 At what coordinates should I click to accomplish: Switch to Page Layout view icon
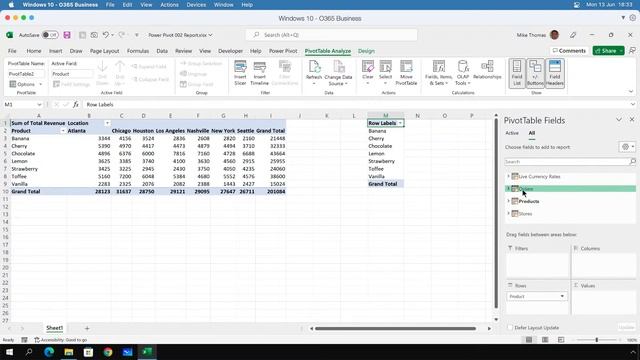[x=545, y=340]
